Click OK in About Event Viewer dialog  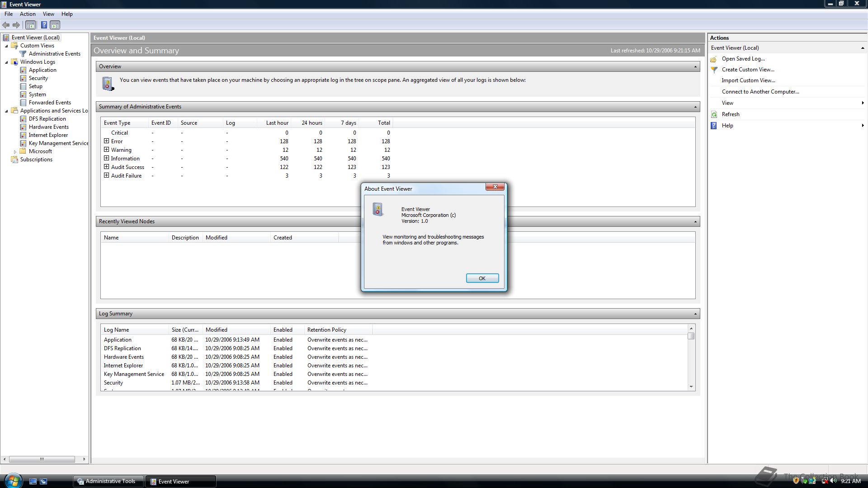pyautogui.click(x=482, y=278)
